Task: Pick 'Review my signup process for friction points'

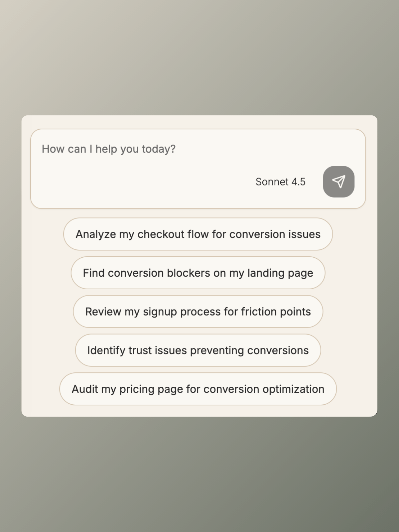Action: [198, 312]
